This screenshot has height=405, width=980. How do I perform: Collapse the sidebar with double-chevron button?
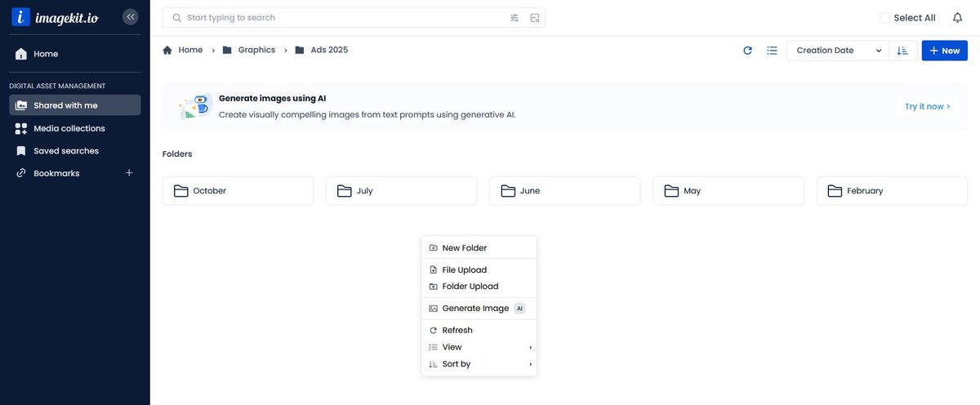click(x=131, y=17)
